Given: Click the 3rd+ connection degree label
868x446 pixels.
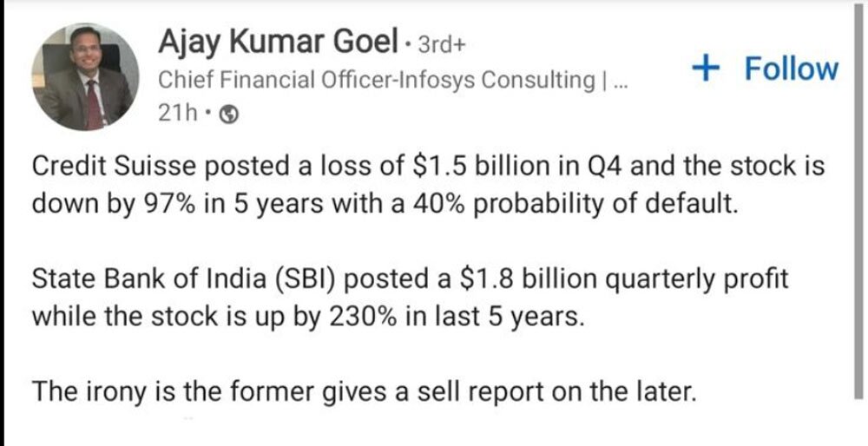Looking at the screenshot, I should click(442, 42).
